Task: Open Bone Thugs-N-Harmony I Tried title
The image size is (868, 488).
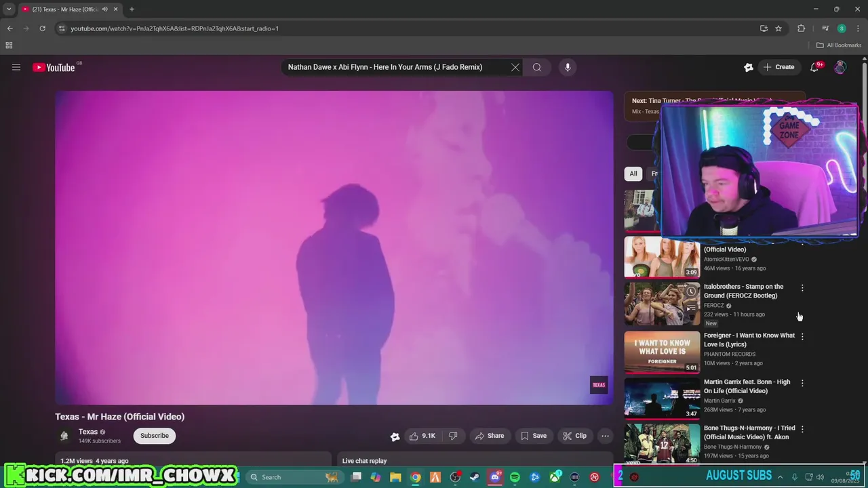Action: click(x=749, y=432)
